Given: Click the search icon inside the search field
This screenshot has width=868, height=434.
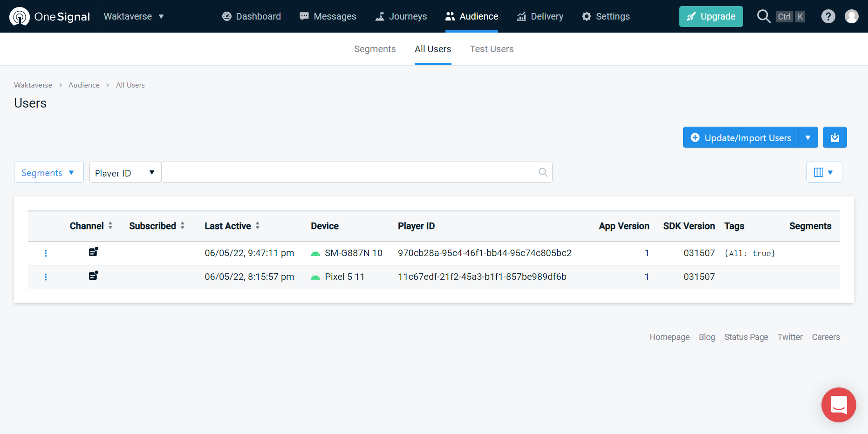Looking at the screenshot, I should (543, 172).
